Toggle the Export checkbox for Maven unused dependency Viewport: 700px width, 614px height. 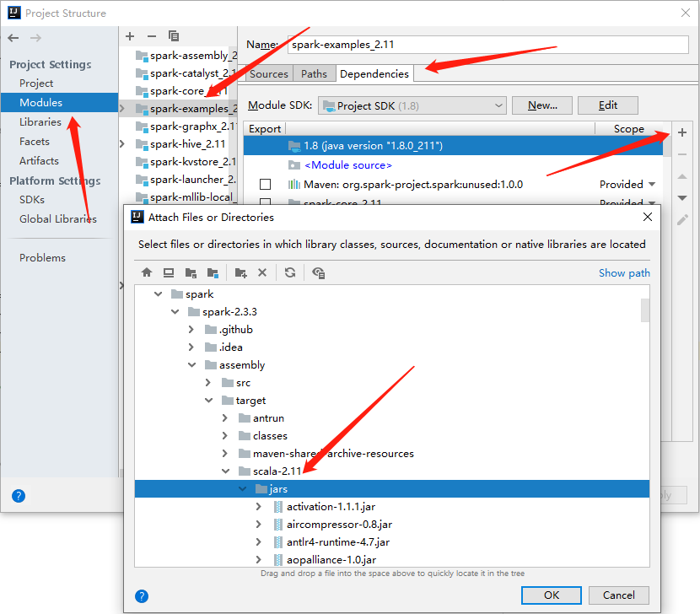click(x=266, y=184)
